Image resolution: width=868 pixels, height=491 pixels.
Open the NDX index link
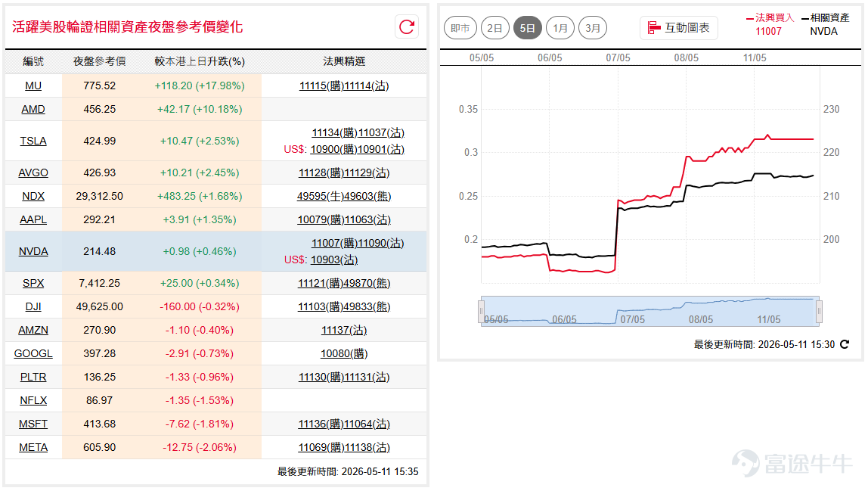(x=33, y=196)
